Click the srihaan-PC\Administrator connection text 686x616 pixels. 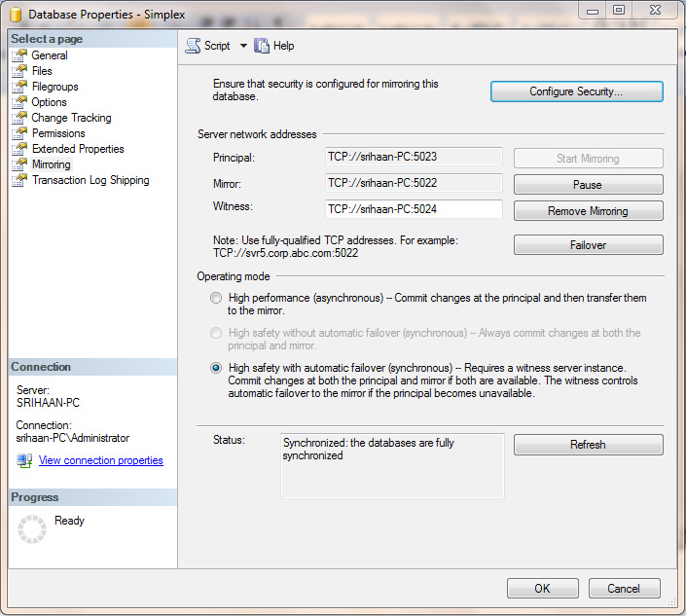[x=73, y=438]
